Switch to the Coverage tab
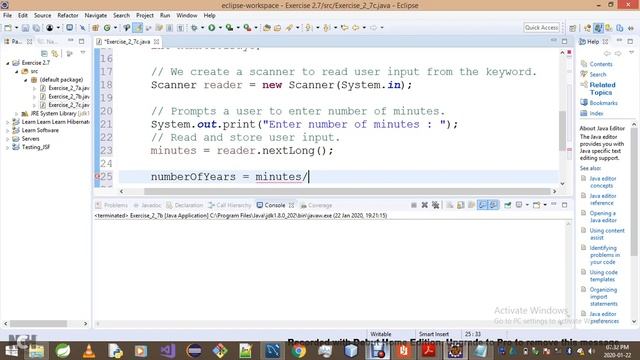 tap(316, 205)
